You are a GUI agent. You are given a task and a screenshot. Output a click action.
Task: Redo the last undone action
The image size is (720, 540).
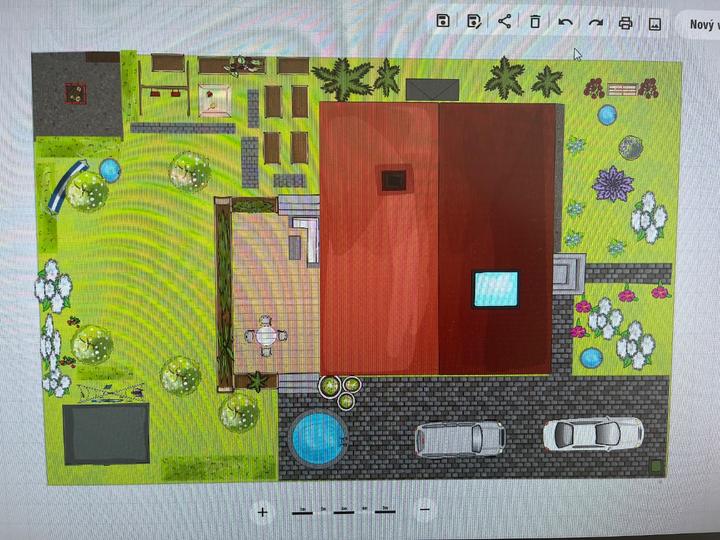(596, 22)
